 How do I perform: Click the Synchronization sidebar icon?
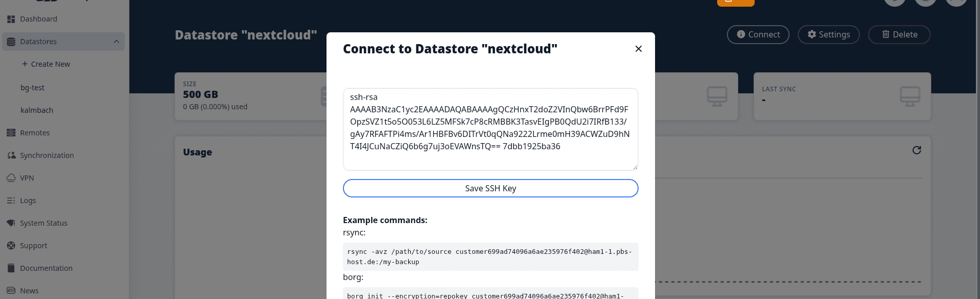tap(11, 155)
